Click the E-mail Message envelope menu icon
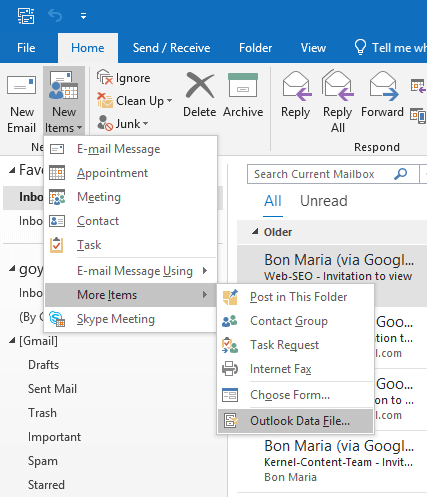 pos(57,149)
